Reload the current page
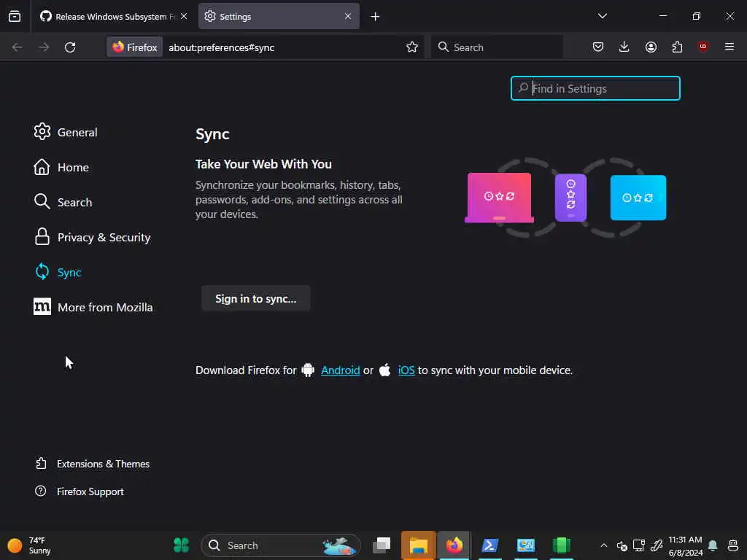Image resolution: width=747 pixels, height=560 pixels. click(x=70, y=47)
